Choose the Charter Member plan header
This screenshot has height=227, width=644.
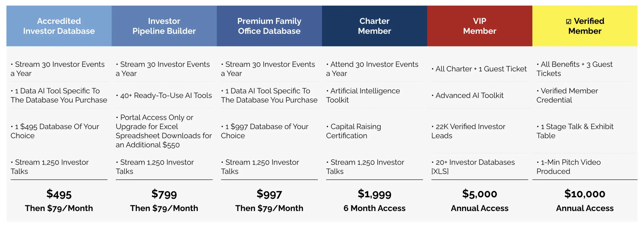[374, 26]
